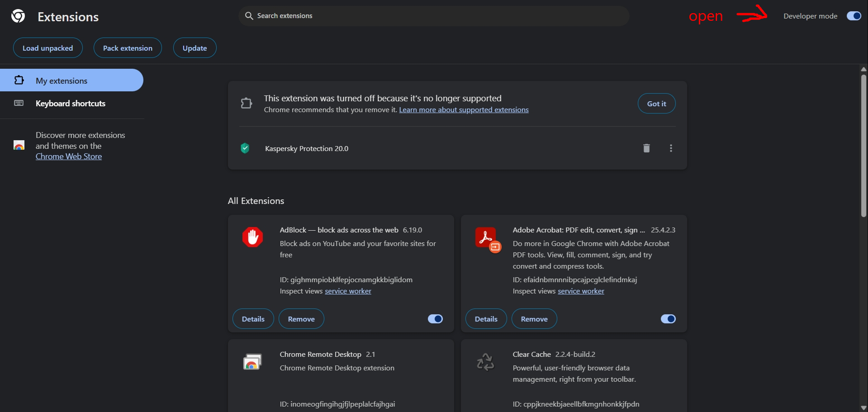Inspect Adobe Acrobat service worker link
The height and width of the screenshot is (412, 868).
(581, 291)
